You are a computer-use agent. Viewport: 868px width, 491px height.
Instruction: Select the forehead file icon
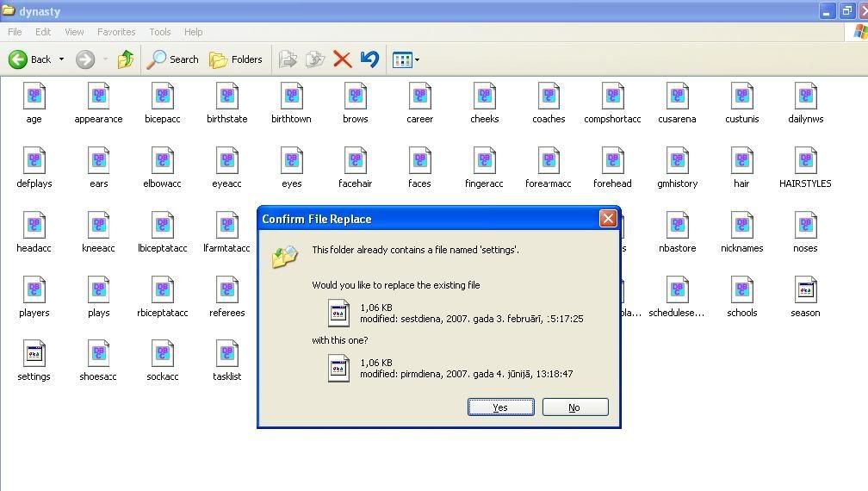(613, 160)
